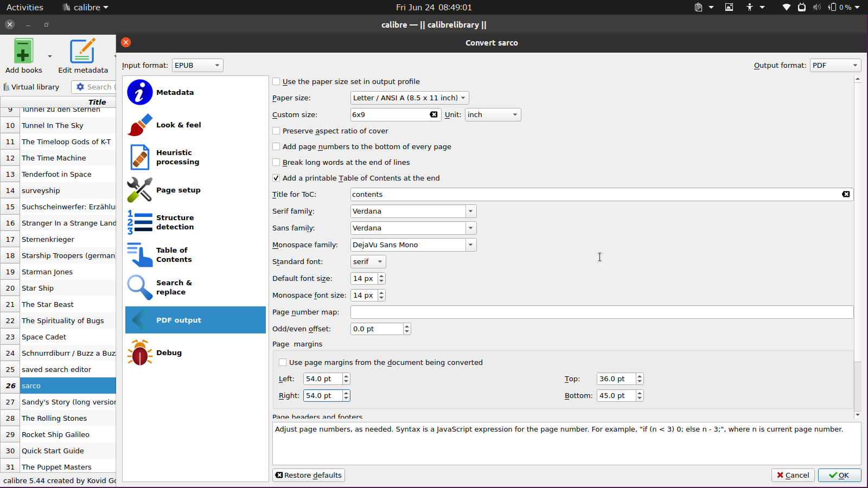Click the Page number map field
This screenshot has width=868, height=488.
[602, 312]
